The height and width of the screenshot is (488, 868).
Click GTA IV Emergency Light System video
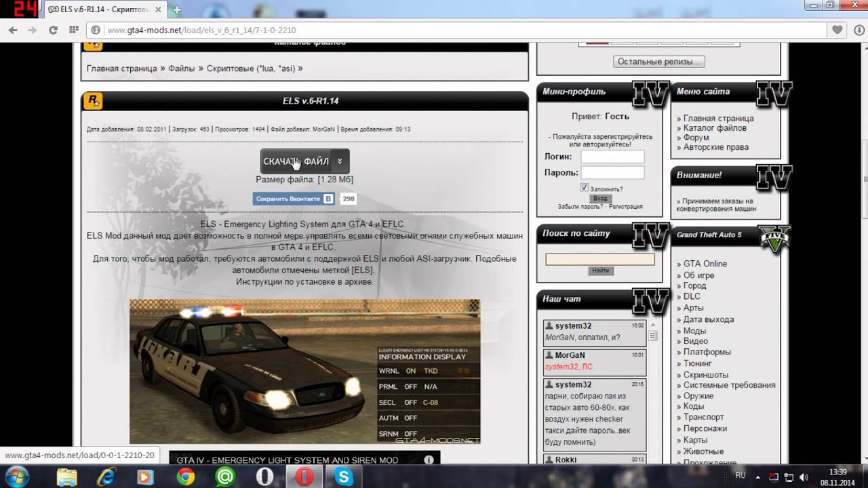click(x=304, y=458)
